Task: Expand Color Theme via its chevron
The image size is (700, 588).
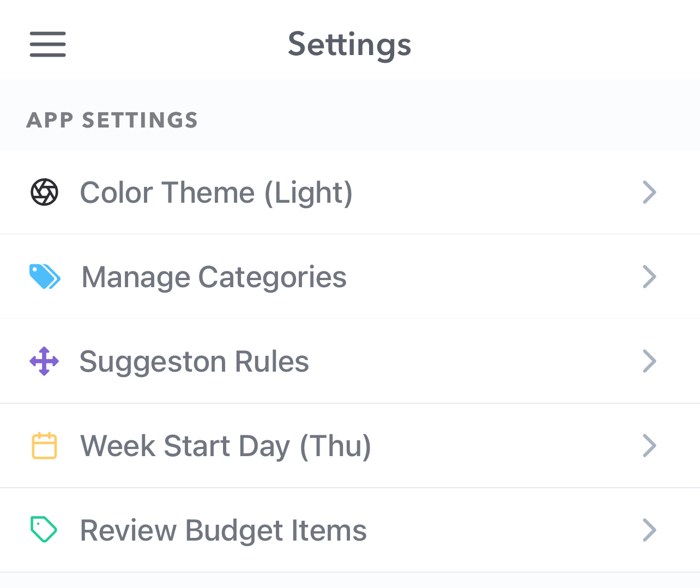Action: pos(650,192)
